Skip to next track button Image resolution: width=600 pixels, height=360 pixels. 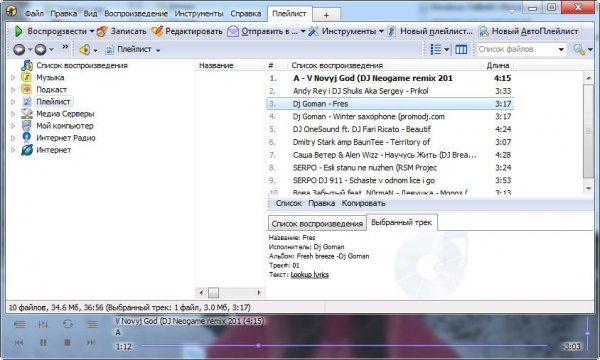click(91, 342)
